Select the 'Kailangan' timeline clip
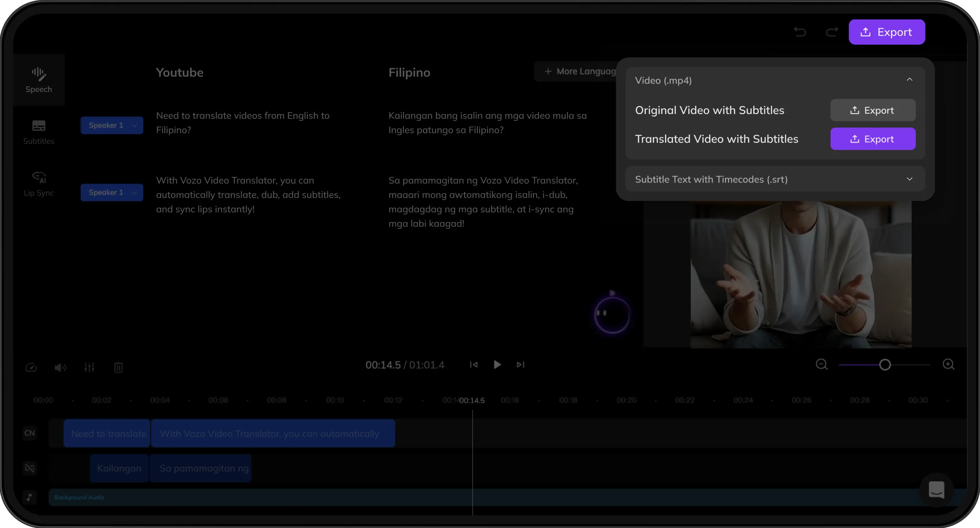The image size is (980, 528). click(119, 468)
